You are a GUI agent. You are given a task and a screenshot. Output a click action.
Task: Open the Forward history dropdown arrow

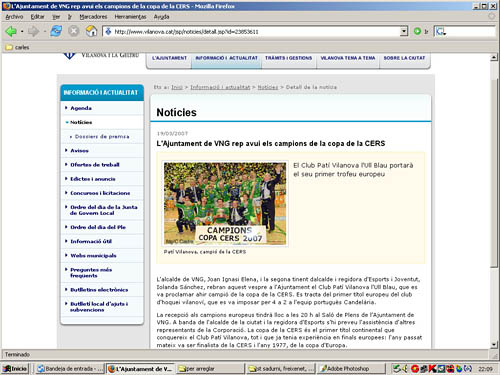(x=44, y=32)
